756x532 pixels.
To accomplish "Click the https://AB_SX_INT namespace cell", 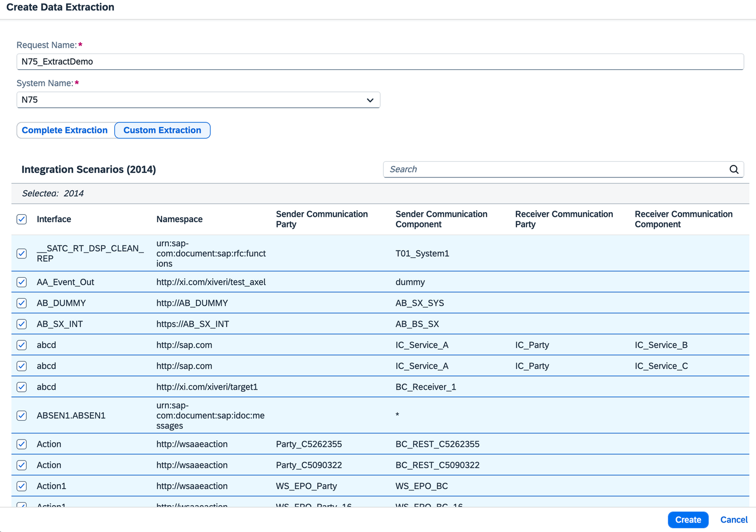I will [193, 324].
